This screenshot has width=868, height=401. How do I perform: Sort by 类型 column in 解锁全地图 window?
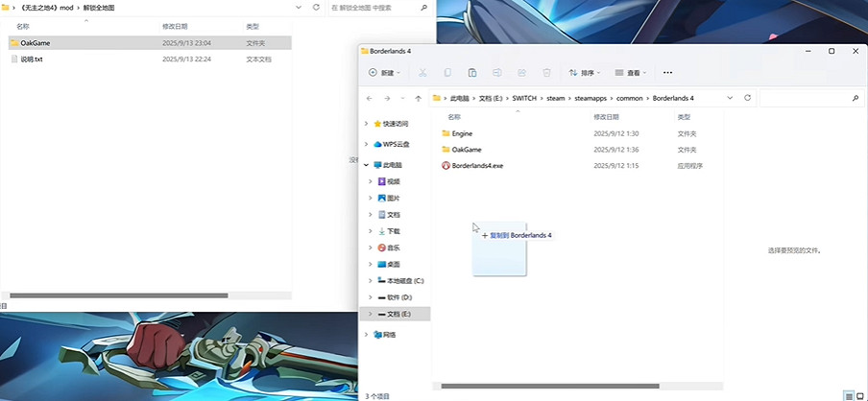click(253, 27)
